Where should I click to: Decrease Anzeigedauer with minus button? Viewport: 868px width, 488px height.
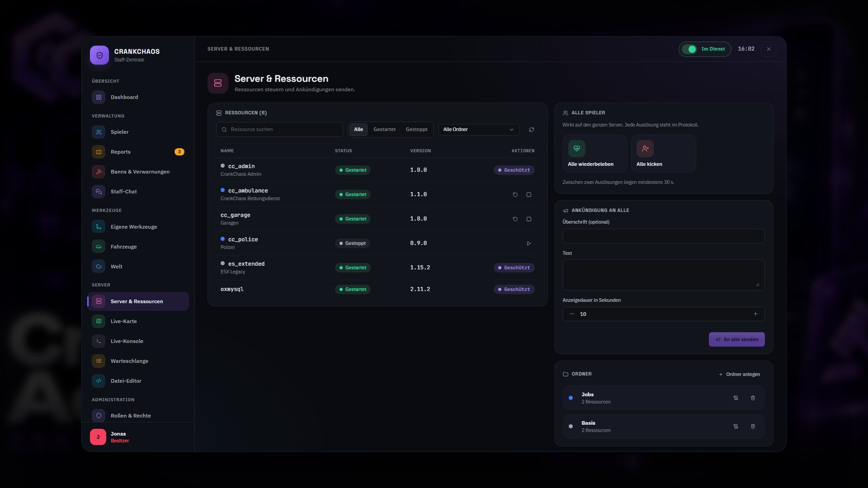572,314
